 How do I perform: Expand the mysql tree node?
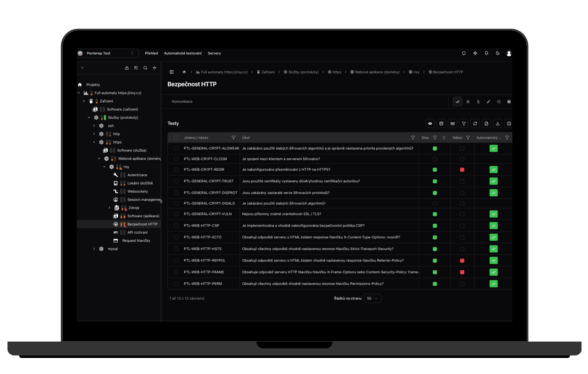click(94, 249)
